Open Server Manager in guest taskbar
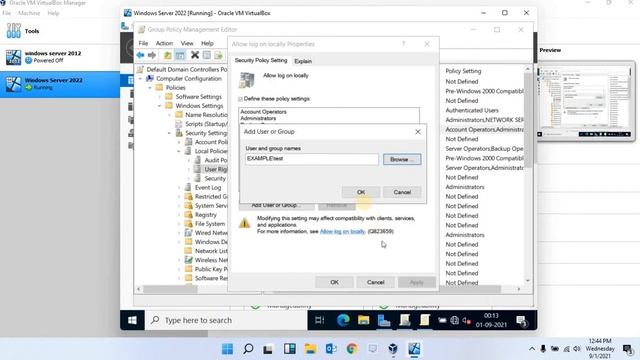Image resolution: width=640 pixels, height=360 pixels. tap(384, 320)
